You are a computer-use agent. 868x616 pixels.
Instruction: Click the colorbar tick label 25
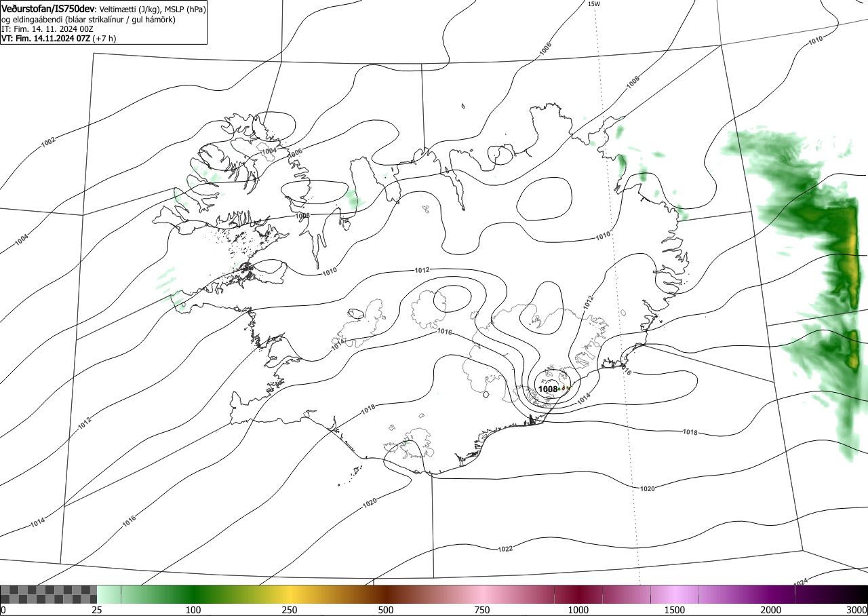[97, 611]
